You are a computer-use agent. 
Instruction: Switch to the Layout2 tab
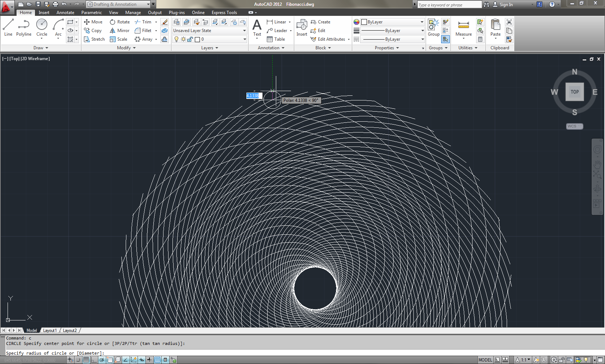[70, 331]
